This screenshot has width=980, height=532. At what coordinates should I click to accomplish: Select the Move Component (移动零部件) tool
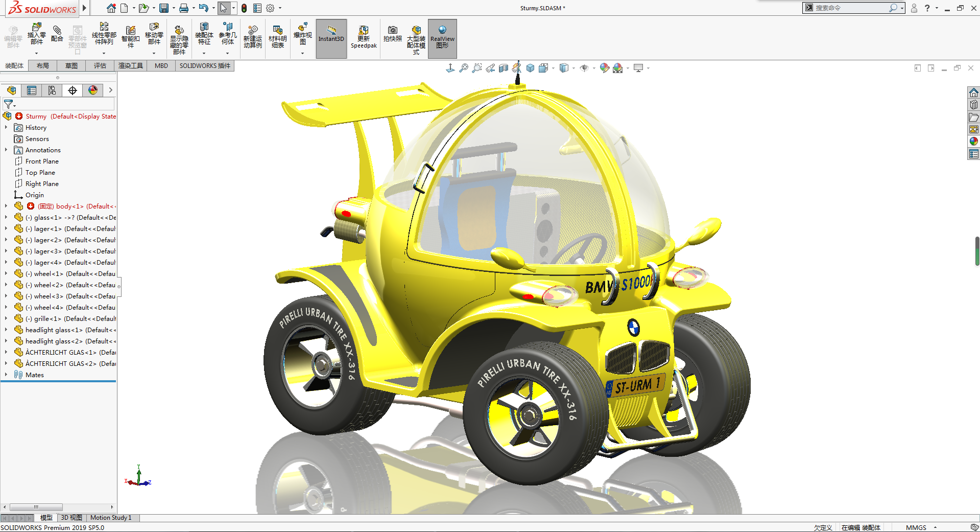[154, 34]
